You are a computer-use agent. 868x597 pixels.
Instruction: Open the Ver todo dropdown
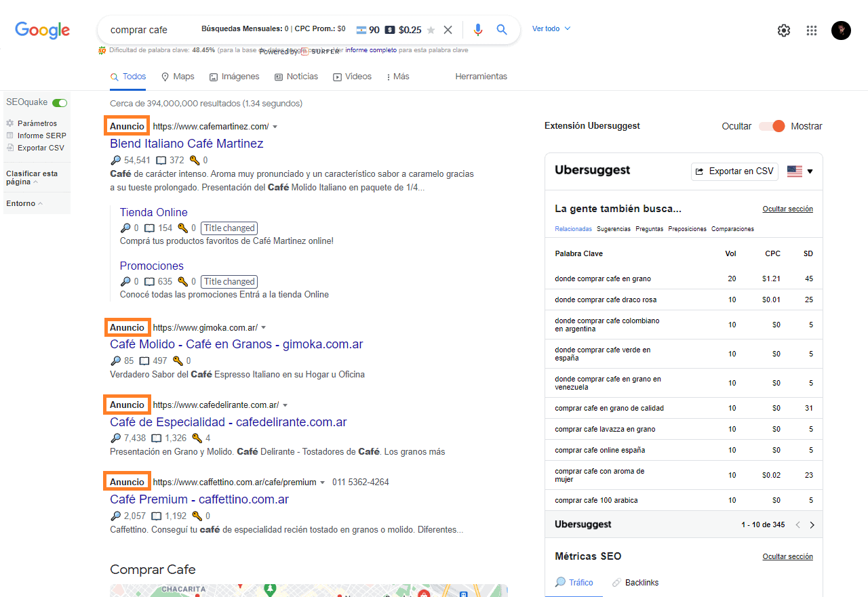(x=551, y=28)
